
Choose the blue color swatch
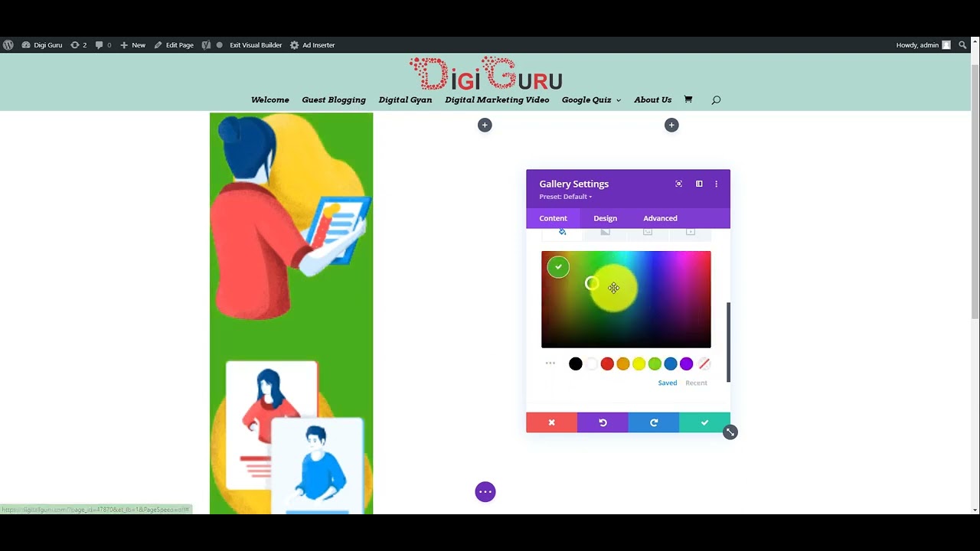point(671,364)
